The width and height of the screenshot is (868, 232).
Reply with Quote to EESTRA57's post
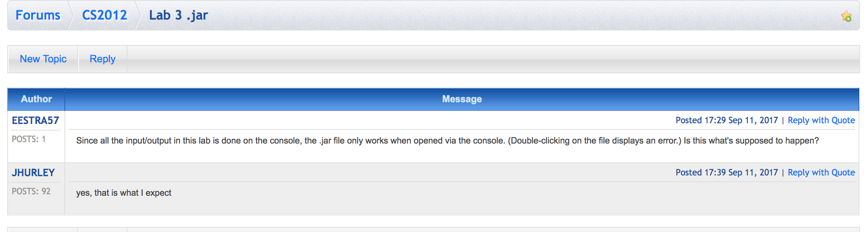point(821,120)
